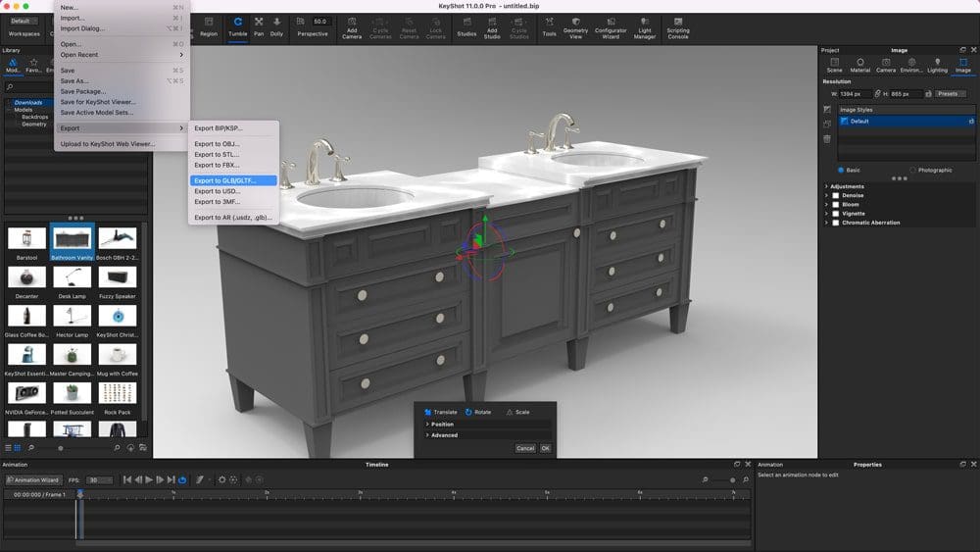The width and height of the screenshot is (980, 552).
Task: Click the Cancel button in transform dialog
Action: (525, 448)
